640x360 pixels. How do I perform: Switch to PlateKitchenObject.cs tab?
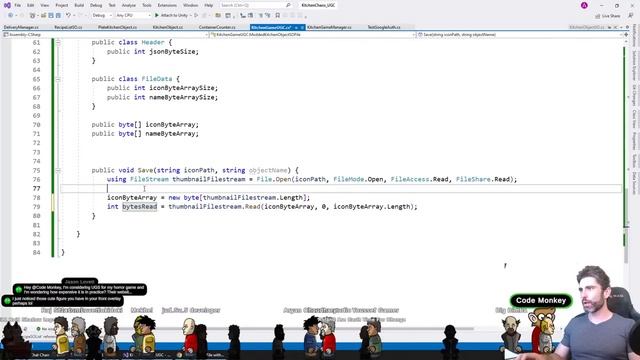(118, 27)
